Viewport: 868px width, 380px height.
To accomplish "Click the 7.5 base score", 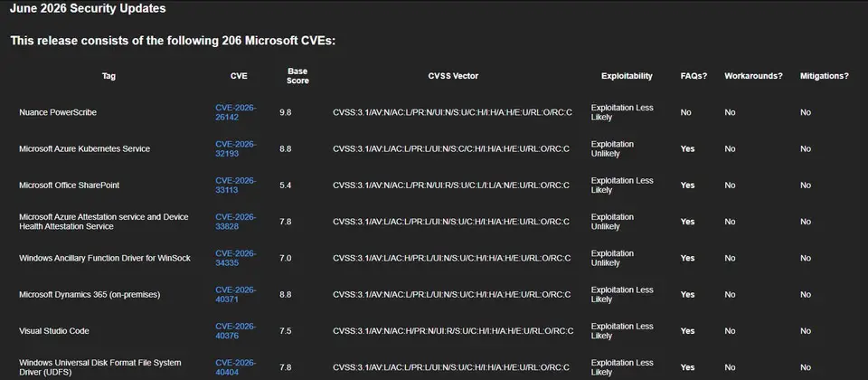I will coord(286,331).
